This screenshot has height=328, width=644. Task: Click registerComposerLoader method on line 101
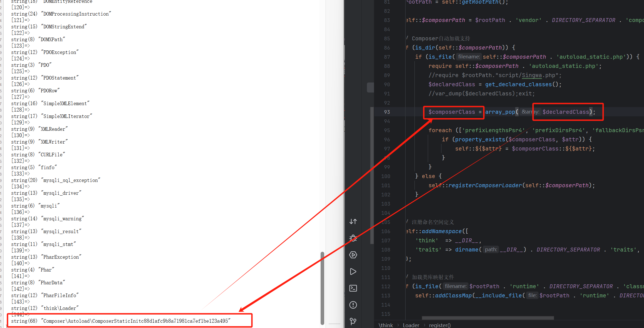[x=485, y=185]
